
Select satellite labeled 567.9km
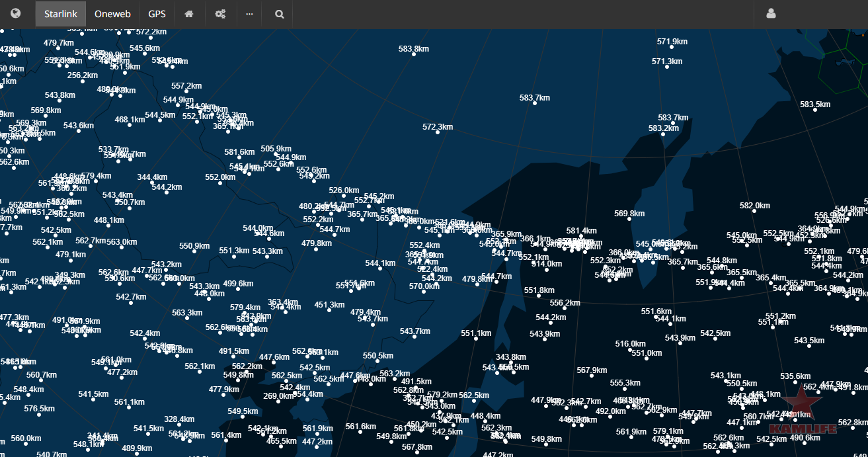(x=592, y=370)
